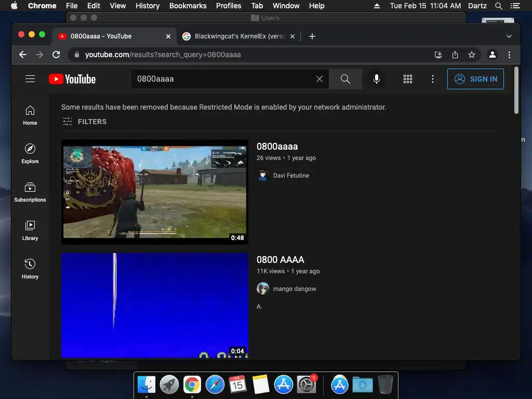
Task: Open Explore in the sidebar
Action: [x=30, y=154]
